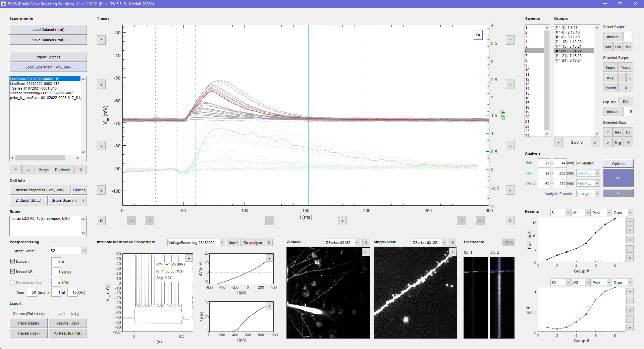
Task: Click the X next to Re-analyze
Action: [269, 243]
